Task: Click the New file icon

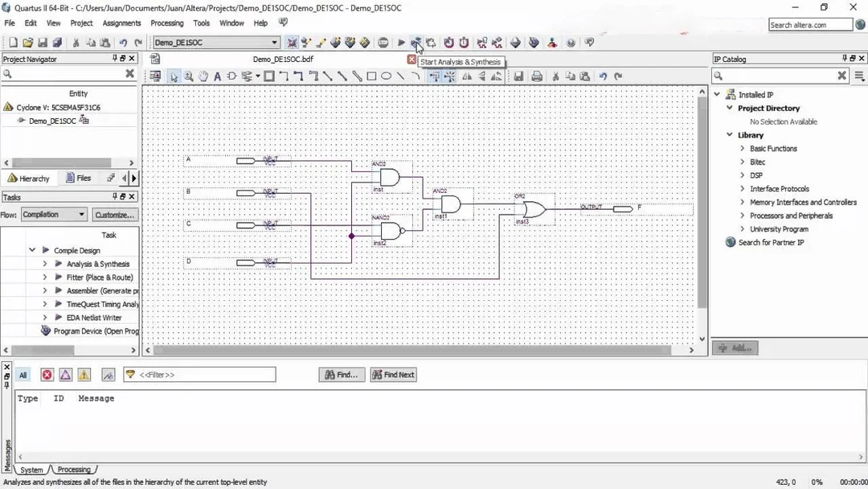Action: pyautogui.click(x=14, y=43)
